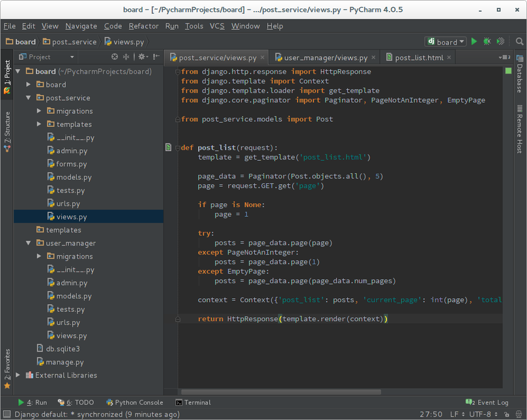Open the Structure tool window
This screenshot has height=420, width=527.
click(7, 132)
